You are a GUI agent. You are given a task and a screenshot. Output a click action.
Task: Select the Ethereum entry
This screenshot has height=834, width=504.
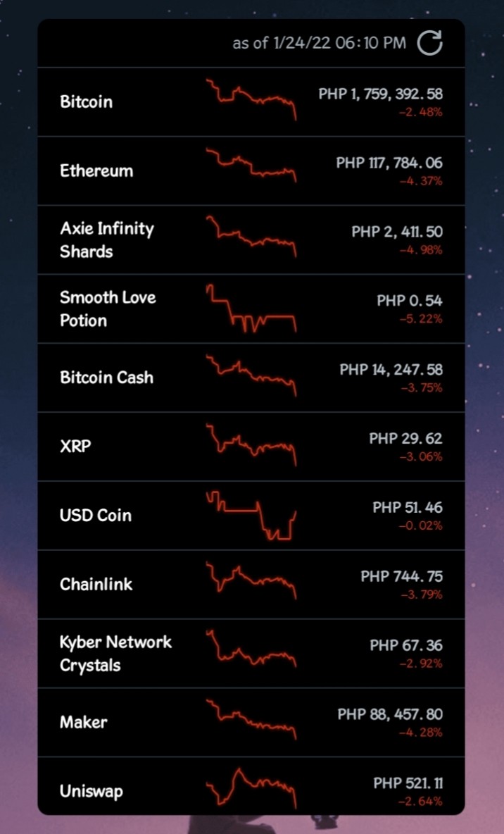coord(251,170)
